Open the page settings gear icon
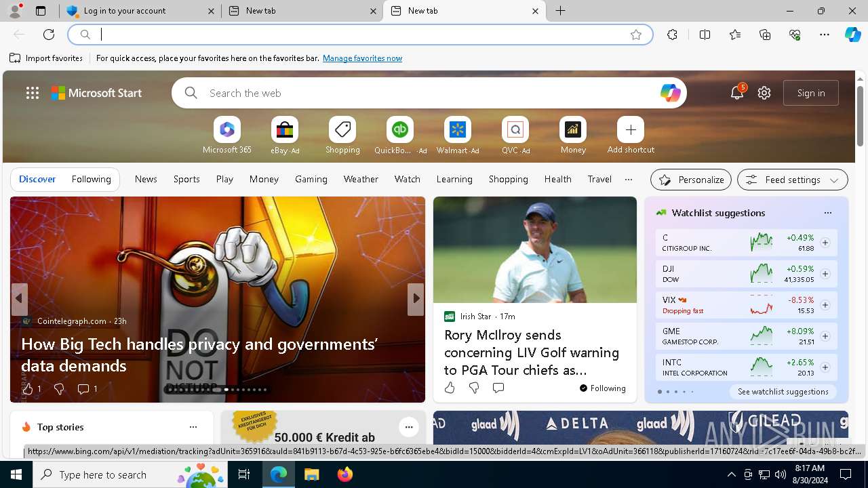Screen dimensions: 868x488 pyautogui.click(x=764, y=93)
